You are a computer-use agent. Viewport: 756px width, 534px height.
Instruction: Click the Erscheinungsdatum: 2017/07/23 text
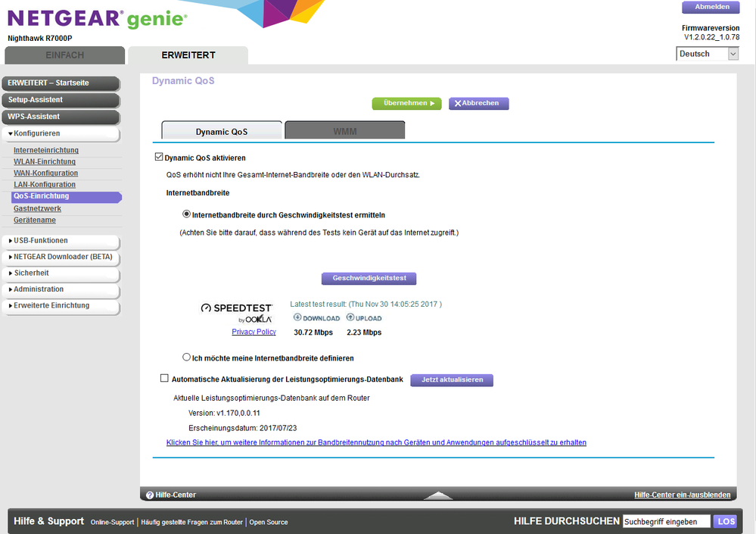pyautogui.click(x=242, y=428)
